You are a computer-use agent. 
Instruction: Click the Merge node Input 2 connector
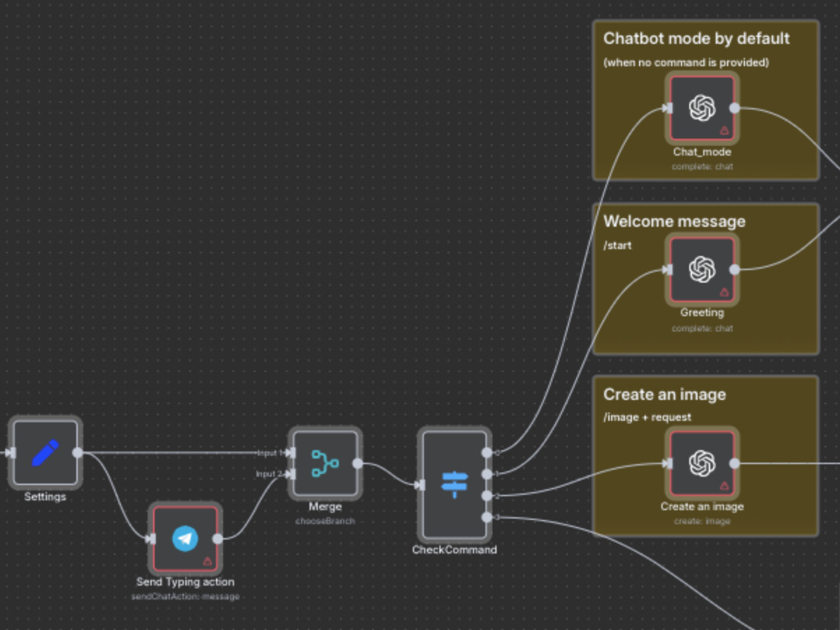click(291, 474)
